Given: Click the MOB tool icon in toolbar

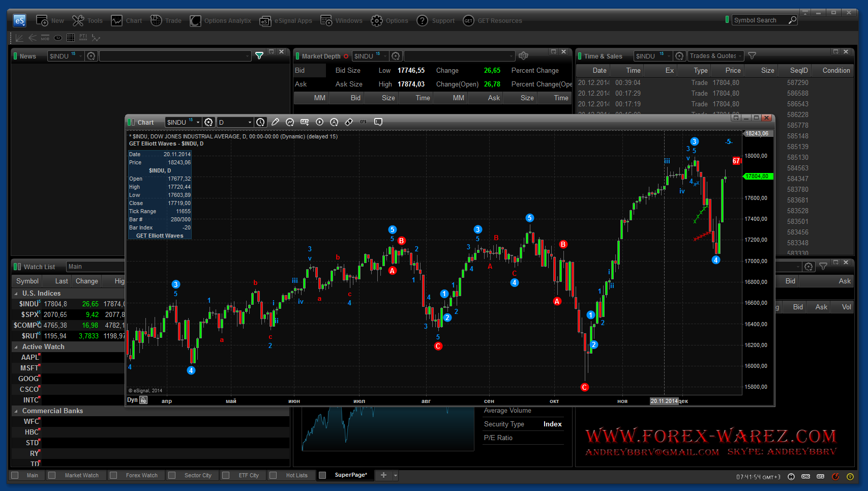Looking at the screenshot, I should (45, 38).
